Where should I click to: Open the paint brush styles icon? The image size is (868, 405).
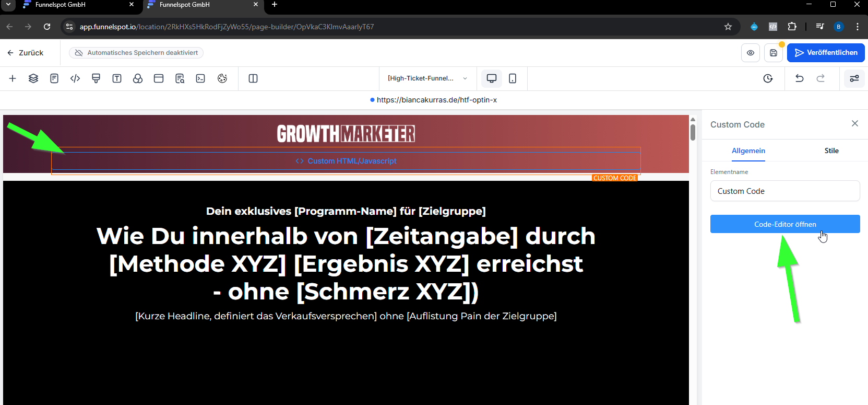click(96, 78)
